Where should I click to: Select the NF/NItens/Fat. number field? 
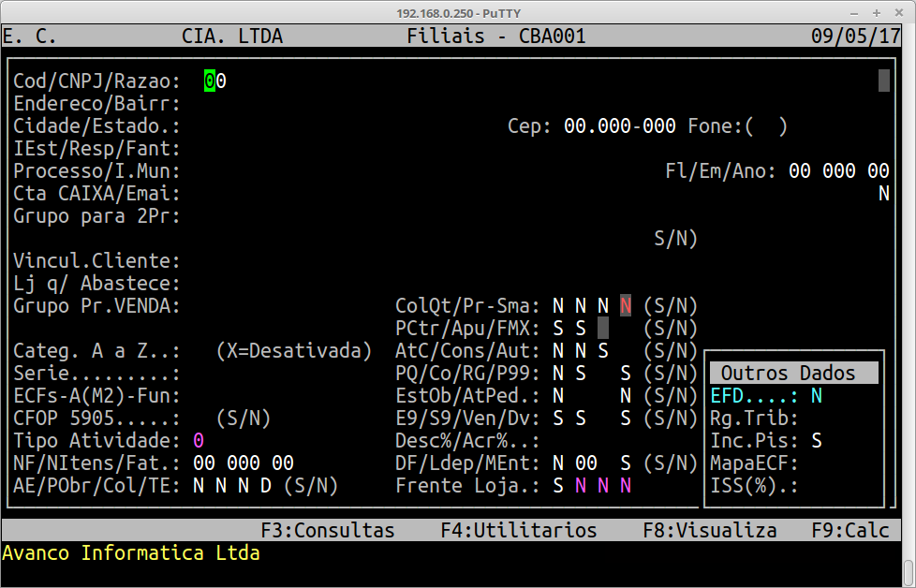[243, 463]
